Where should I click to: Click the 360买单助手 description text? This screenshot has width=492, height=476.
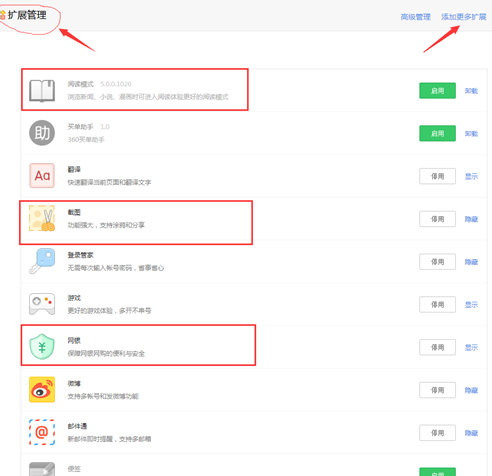pos(86,139)
